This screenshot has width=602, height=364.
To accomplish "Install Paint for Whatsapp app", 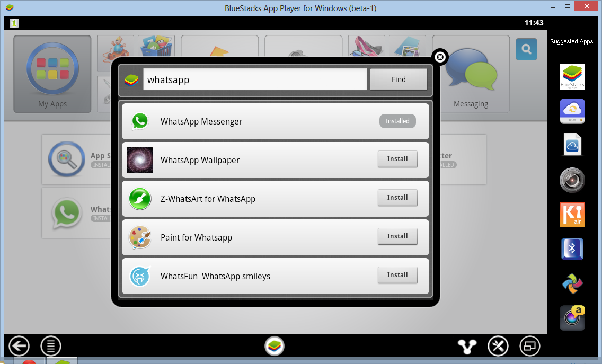I will (x=397, y=236).
